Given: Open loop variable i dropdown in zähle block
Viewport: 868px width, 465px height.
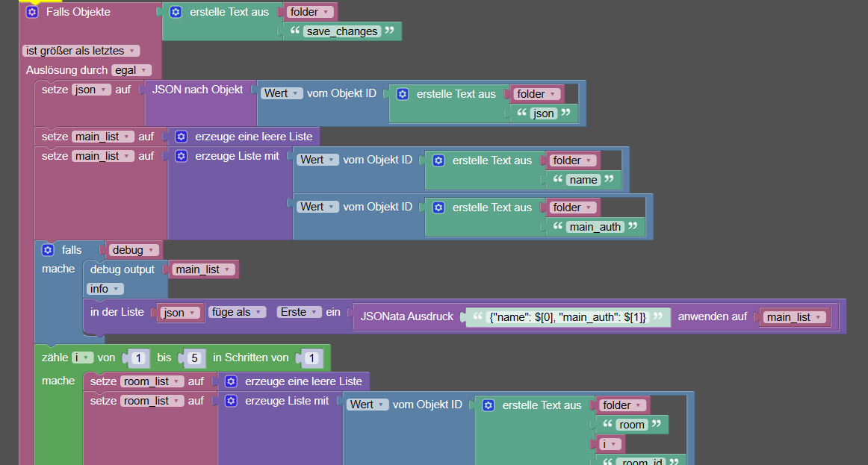Looking at the screenshot, I should point(82,358).
